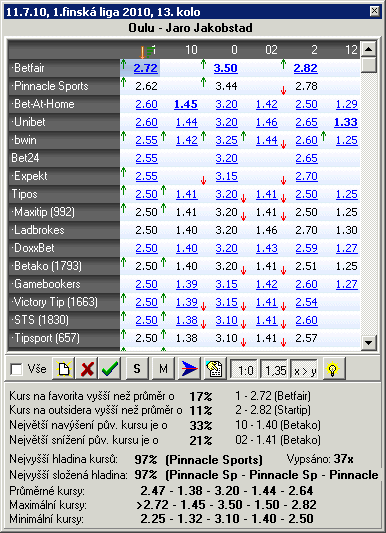Click the blue arrow send icon
The image size is (386, 533).
coord(189,368)
